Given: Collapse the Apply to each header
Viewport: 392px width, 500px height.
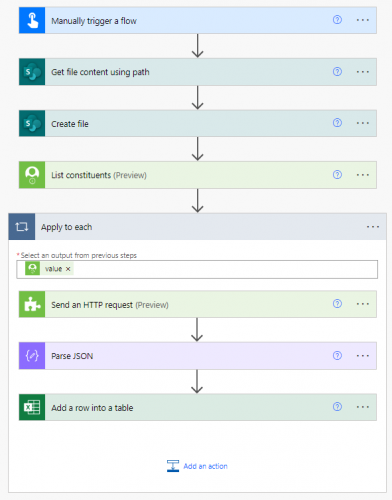Looking at the screenshot, I should pyautogui.click(x=198, y=227).
